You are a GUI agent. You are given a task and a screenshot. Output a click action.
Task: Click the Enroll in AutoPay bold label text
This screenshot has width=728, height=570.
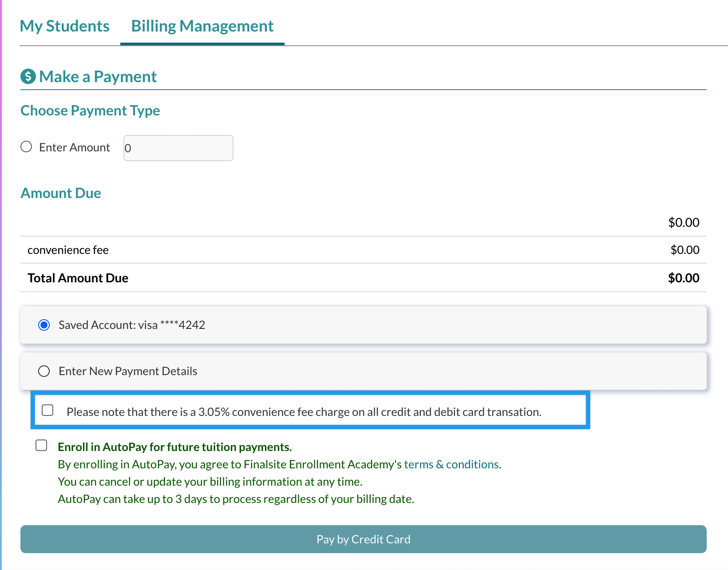175,447
